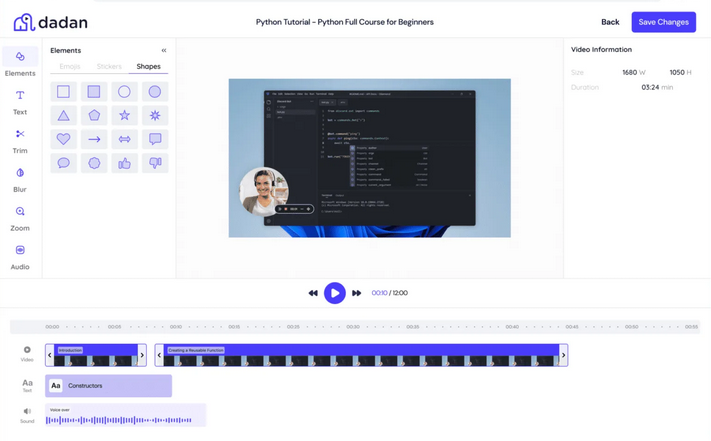711x441 pixels.
Task: Insert the outlined square shape
Action: pos(63,92)
